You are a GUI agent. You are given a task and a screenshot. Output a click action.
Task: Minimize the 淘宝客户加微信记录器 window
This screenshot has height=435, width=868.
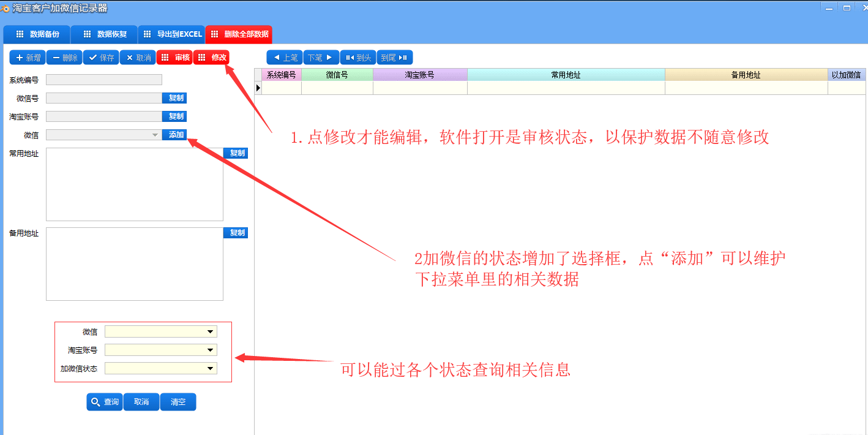click(829, 8)
